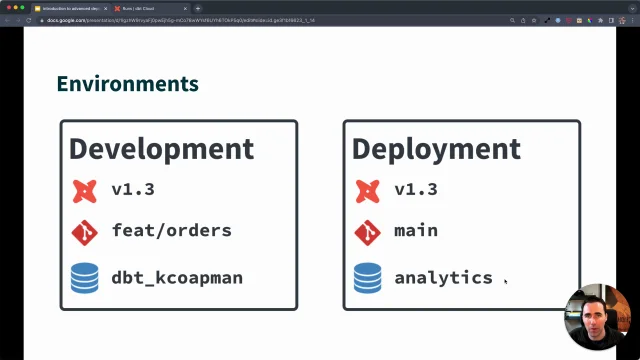Open the rainbow color picker extension
The width and height of the screenshot is (640, 360).
point(590,20)
